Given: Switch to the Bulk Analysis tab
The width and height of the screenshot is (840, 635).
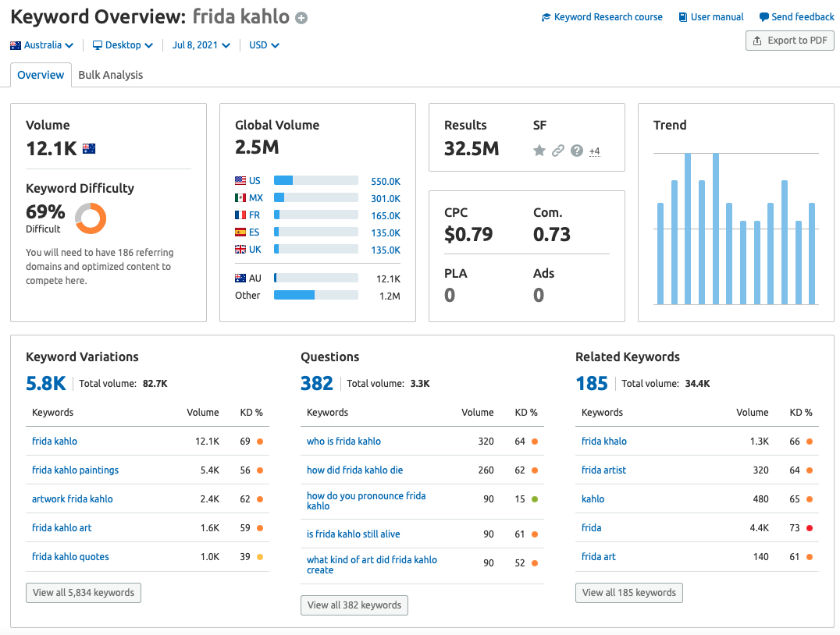Looking at the screenshot, I should coord(111,75).
